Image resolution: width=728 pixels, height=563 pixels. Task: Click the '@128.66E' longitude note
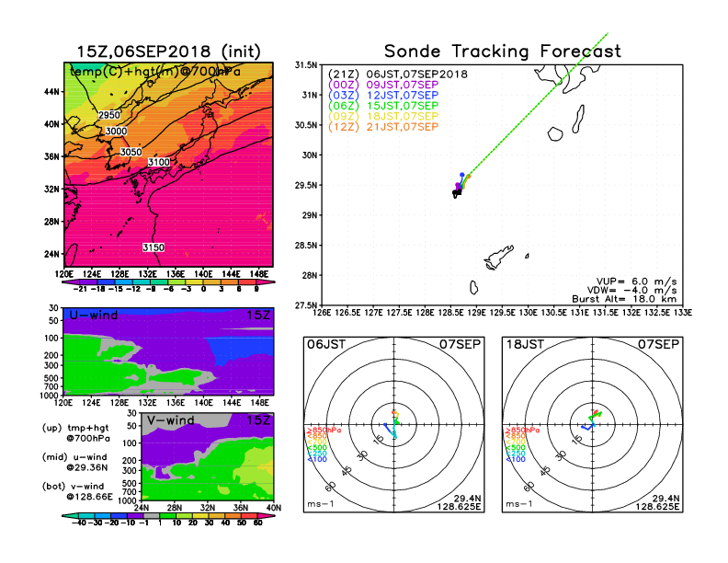89,497
